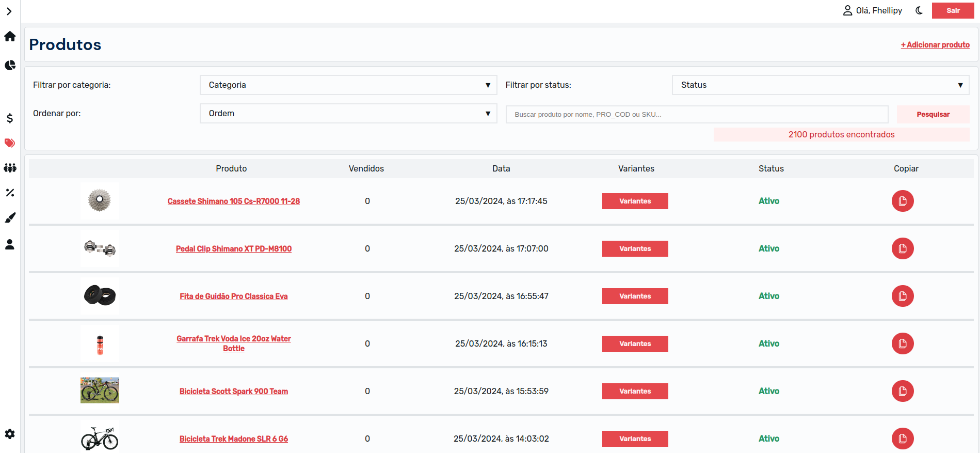980x453 pixels.
Task: Click the Cassete Shimano cassette thumbnail
Action: click(100, 201)
